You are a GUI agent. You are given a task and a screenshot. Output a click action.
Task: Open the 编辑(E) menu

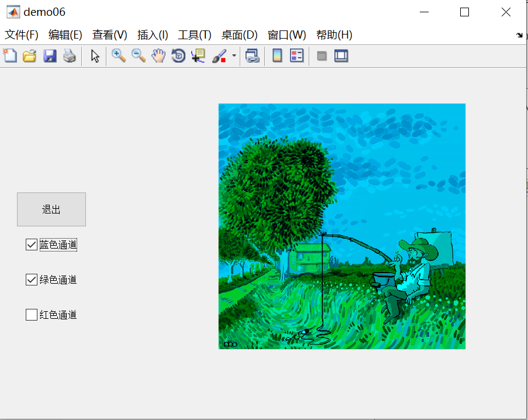(65, 35)
